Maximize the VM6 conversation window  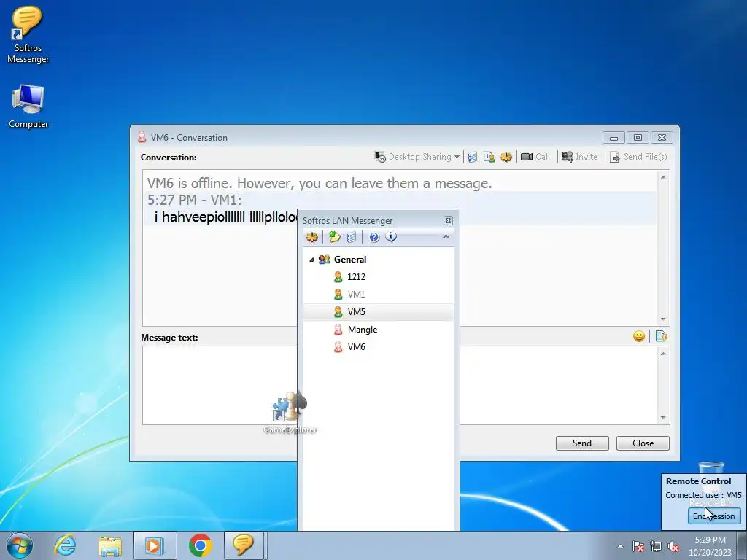(x=638, y=138)
